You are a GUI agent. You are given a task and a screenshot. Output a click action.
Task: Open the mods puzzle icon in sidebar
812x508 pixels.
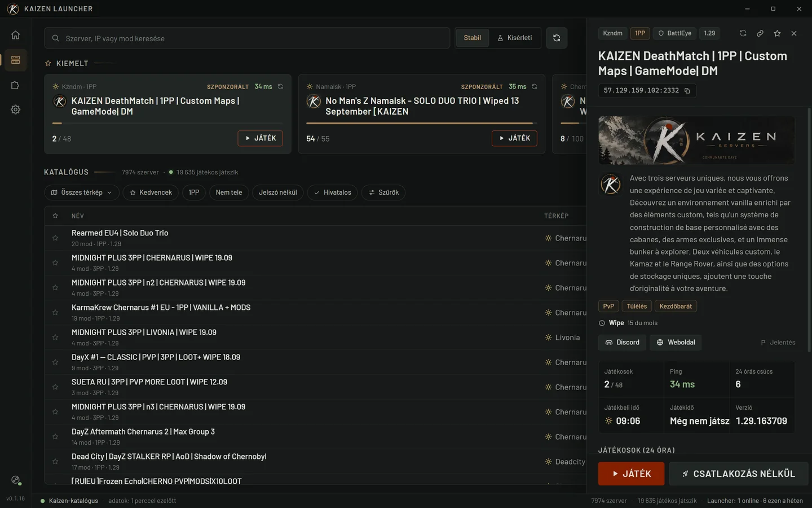point(15,85)
